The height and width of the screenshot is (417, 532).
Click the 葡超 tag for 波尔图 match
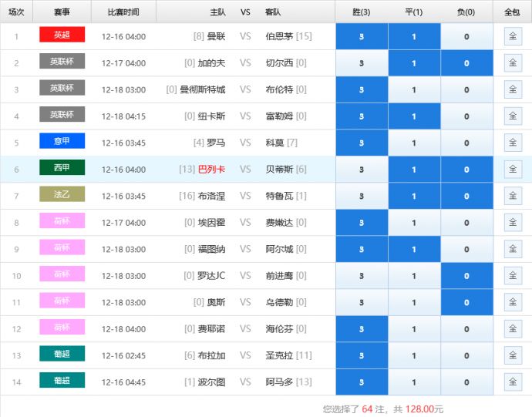point(62,382)
